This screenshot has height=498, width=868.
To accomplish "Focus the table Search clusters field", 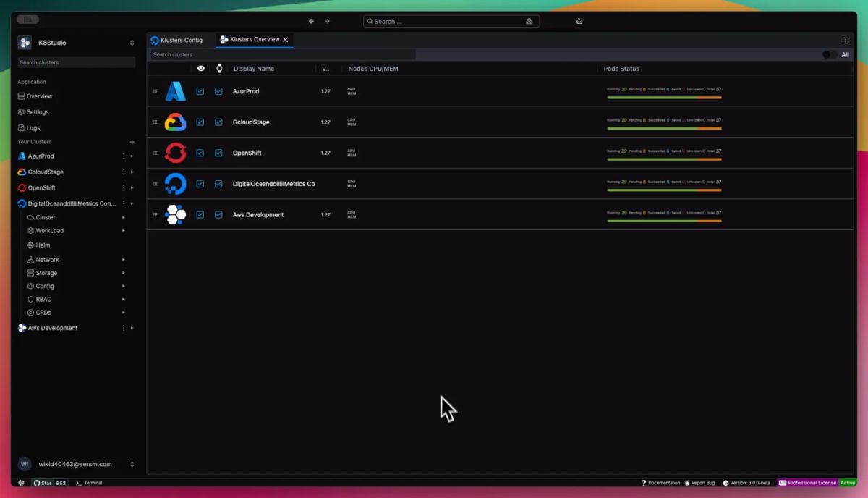I will [282, 54].
